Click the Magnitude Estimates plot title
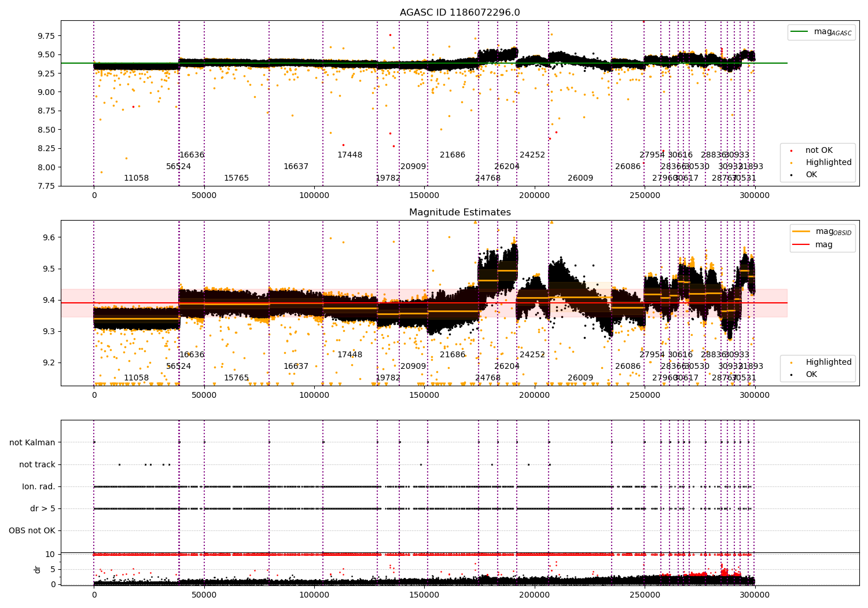 (460, 213)
